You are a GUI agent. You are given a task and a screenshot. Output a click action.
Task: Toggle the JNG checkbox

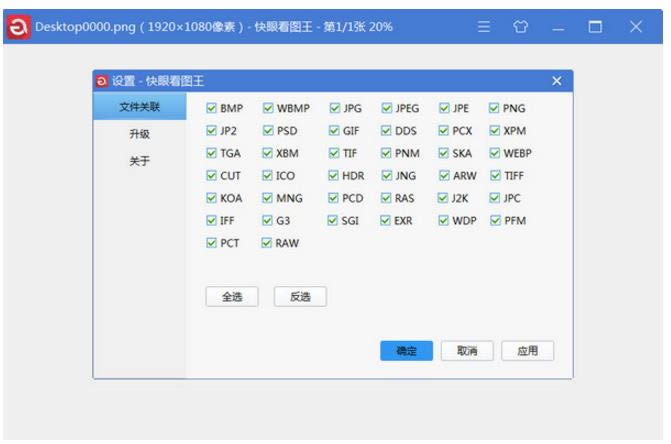386,175
